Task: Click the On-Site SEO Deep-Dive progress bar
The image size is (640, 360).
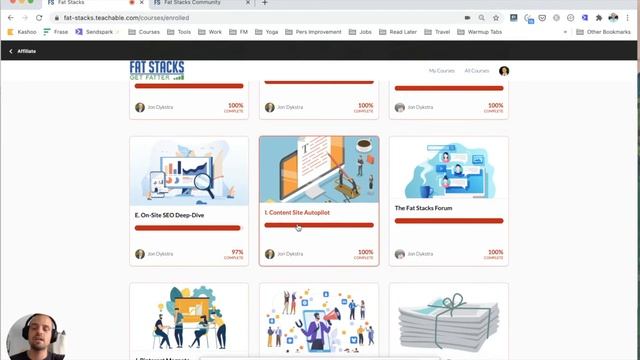Action: tap(189, 228)
